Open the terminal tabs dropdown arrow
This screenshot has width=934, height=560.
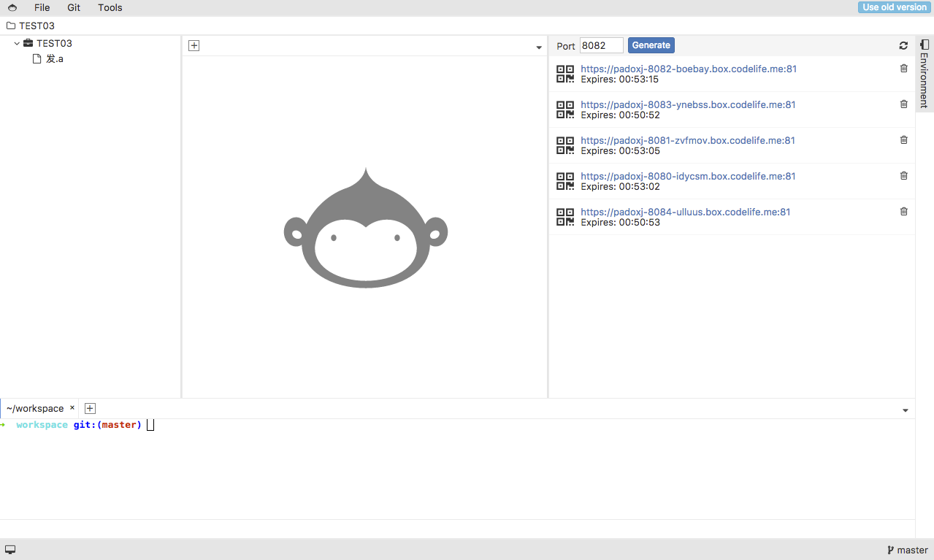click(906, 410)
